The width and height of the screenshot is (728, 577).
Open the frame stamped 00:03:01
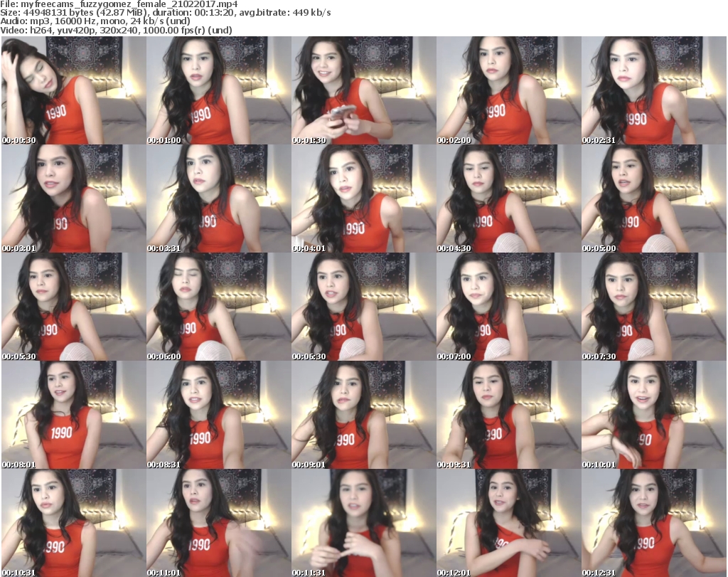[74, 198]
